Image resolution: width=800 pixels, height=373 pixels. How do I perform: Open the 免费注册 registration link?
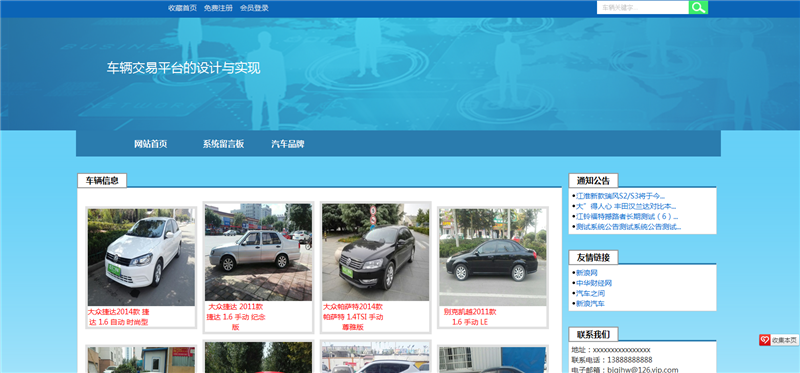click(x=218, y=8)
